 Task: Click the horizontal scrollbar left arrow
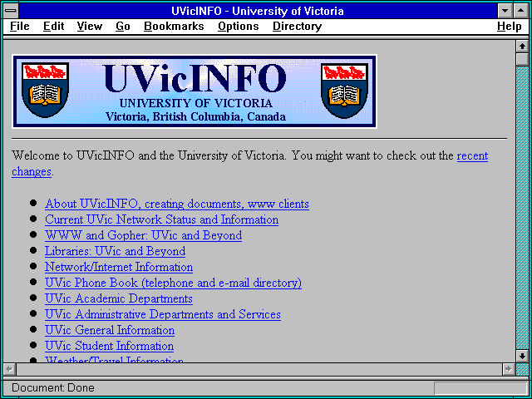pyautogui.click(x=10, y=369)
